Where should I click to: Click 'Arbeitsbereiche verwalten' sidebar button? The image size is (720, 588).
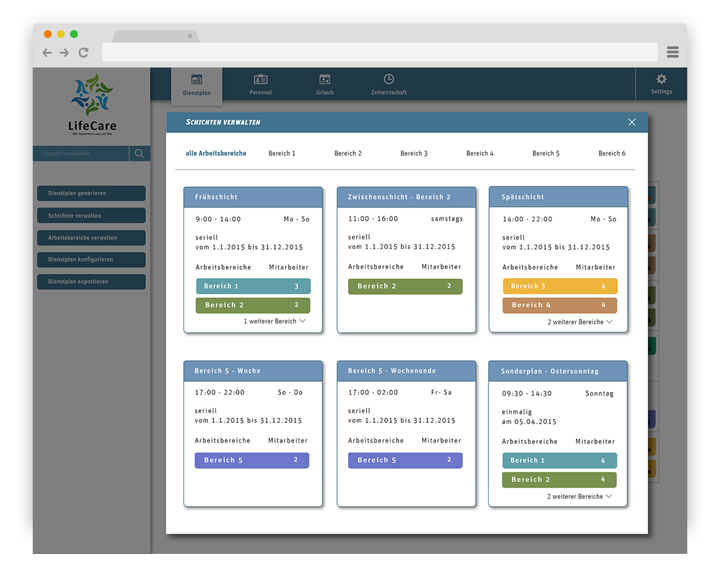pyautogui.click(x=91, y=238)
